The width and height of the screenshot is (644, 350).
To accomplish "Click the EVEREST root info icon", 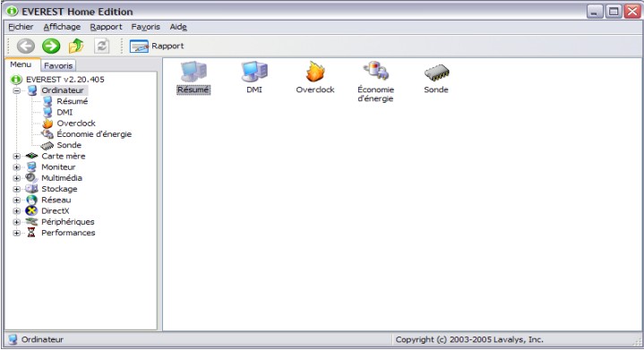I will pos(16,79).
